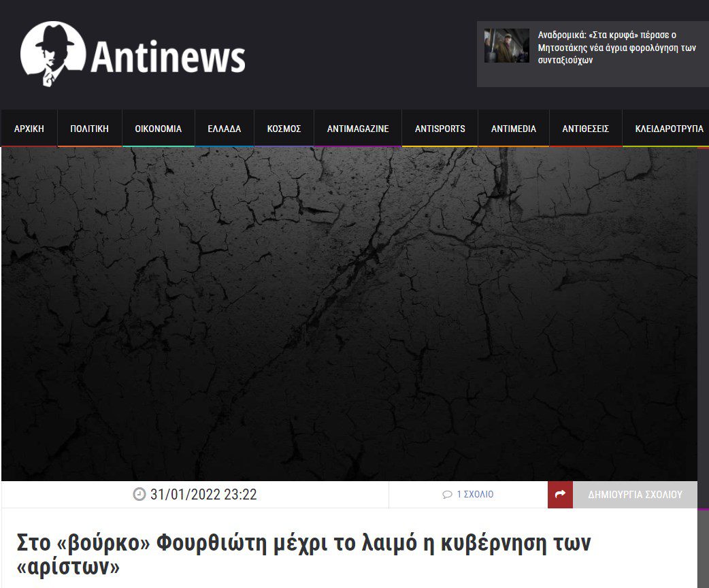Click the red share arrow icon

560,494
